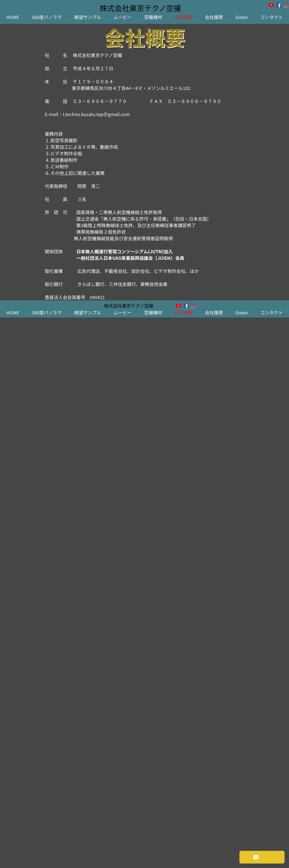Viewport: 289px width, 868px height.
Task: Click the 取引銀行 banks line
Action: pos(122,284)
